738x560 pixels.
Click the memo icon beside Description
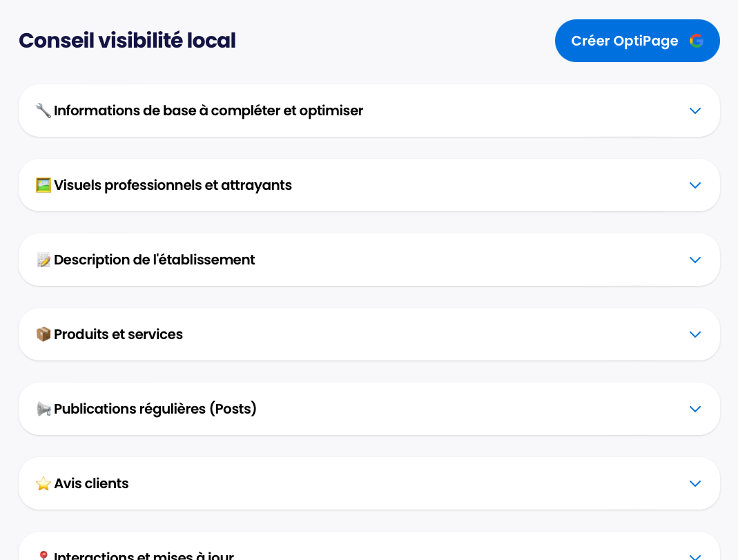[x=43, y=260]
